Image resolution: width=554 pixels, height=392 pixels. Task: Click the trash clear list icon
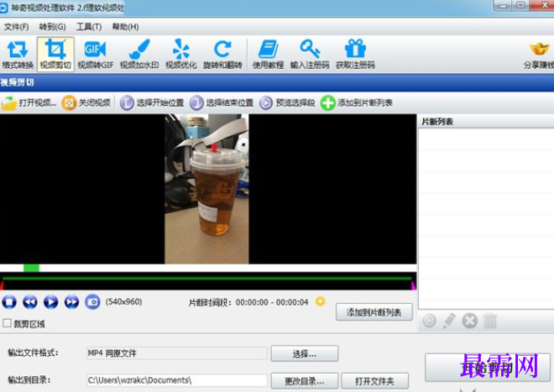coord(490,321)
